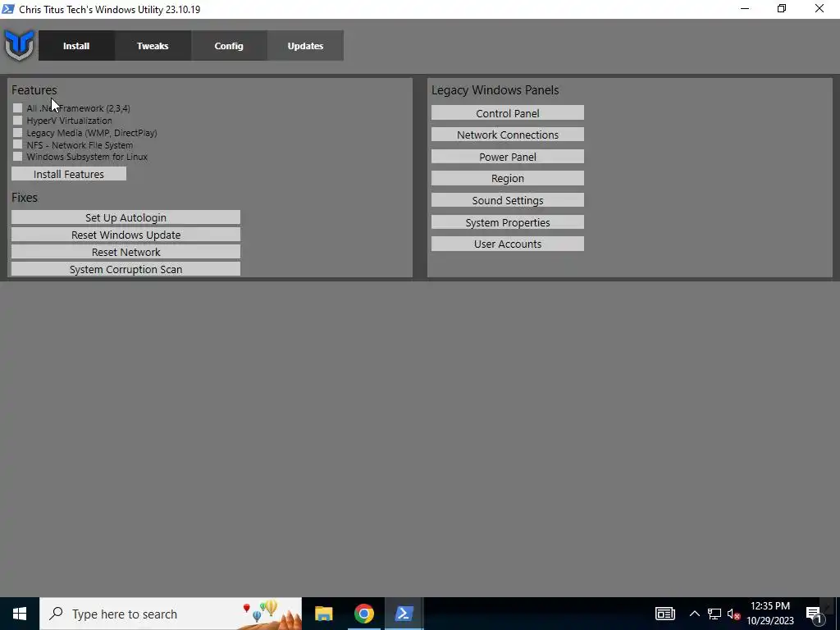This screenshot has height=630, width=840.
Task: Open News and Interests taskbar icon
Action: point(664,614)
